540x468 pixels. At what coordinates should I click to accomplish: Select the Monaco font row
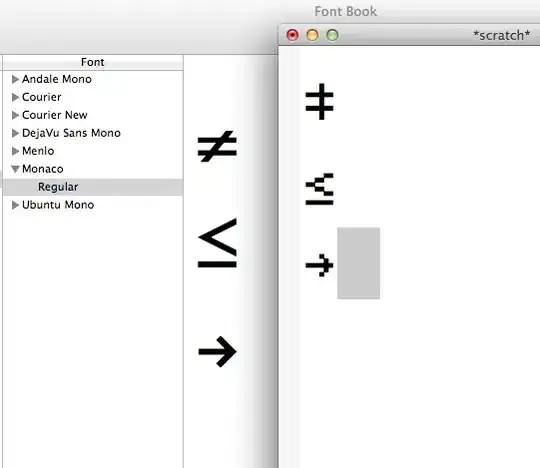[93, 169]
